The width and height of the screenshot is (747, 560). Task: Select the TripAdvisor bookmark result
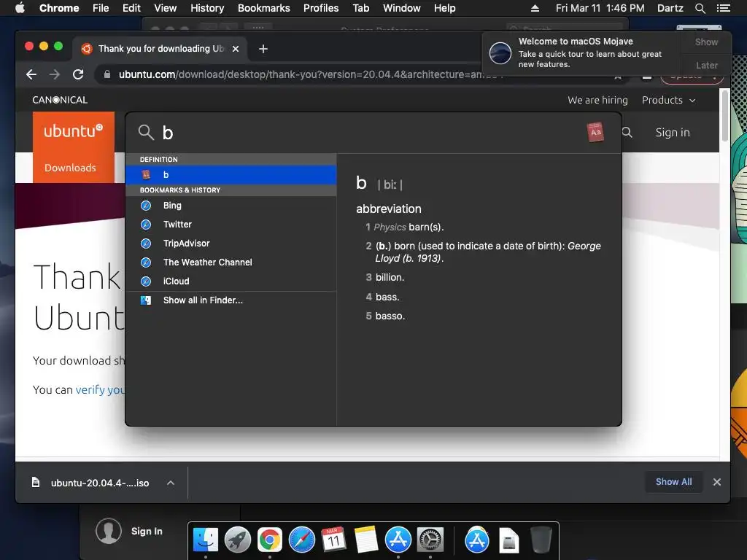[x=231, y=244]
